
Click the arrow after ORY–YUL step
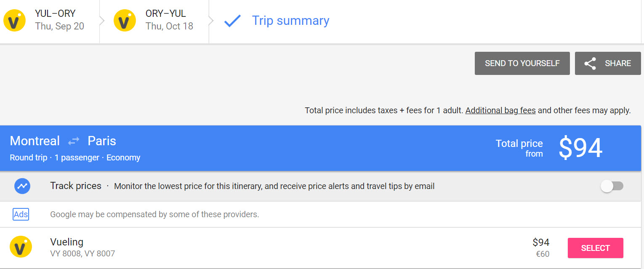[x=211, y=21]
